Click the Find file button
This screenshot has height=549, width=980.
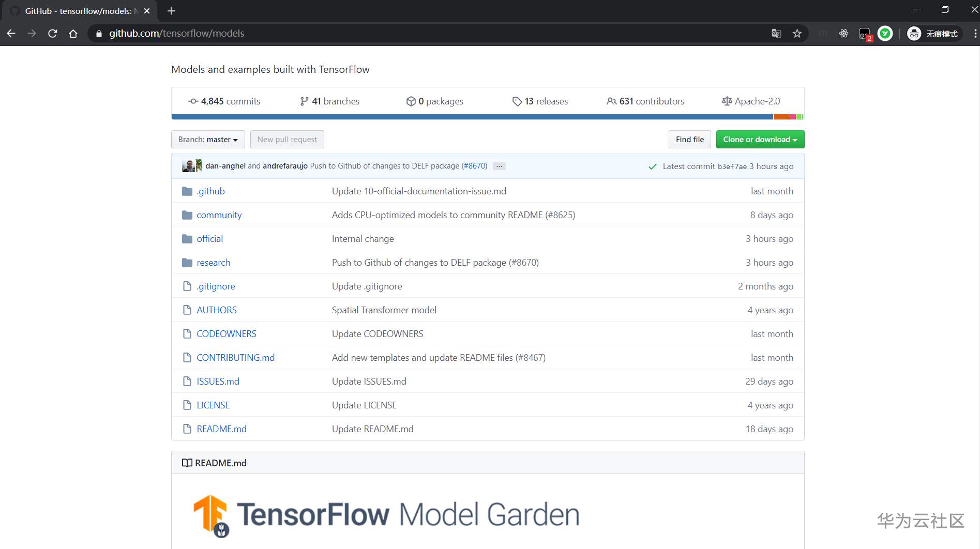coord(689,140)
